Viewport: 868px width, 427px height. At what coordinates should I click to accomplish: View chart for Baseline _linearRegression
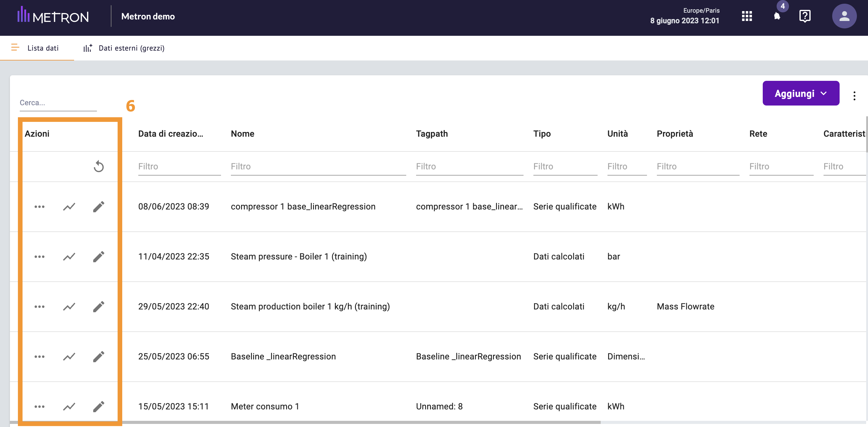(69, 356)
